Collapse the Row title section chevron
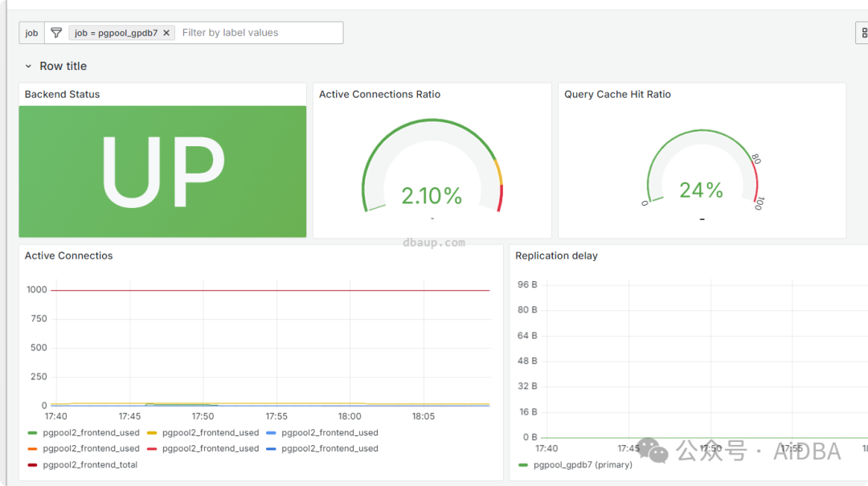The width and height of the screenshot is (868, 486). [x=28, y=66]
